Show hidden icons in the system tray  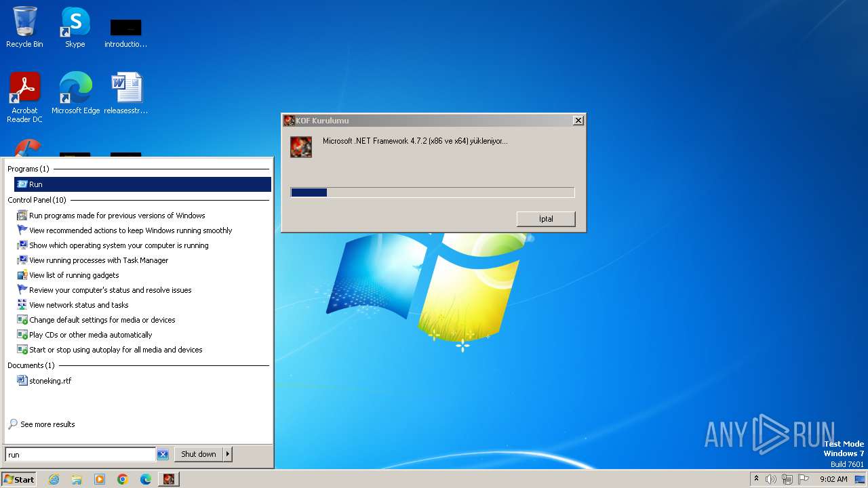click(756, 479)
